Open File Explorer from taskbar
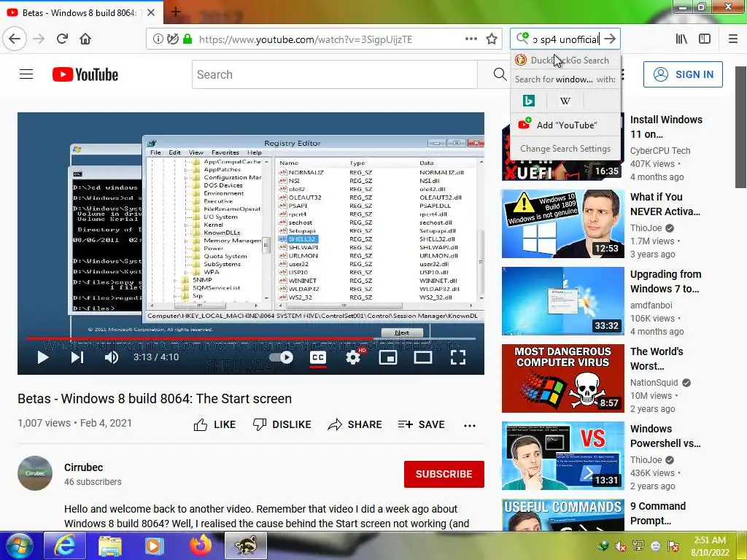Screen dimensions: 747x560 tap(110, 545)
